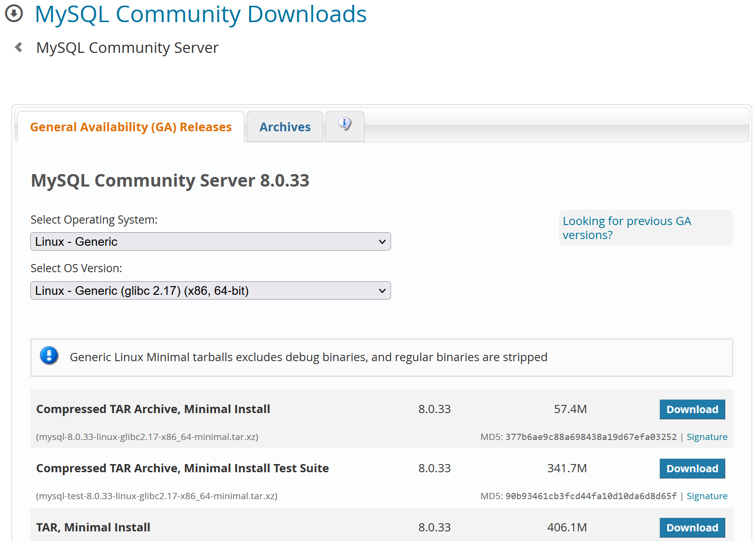Image resolution: width=756 pixels, height=541 pixels.
Task: Switch to General Availability (GA) Releases tab
Action: (131, 127)
